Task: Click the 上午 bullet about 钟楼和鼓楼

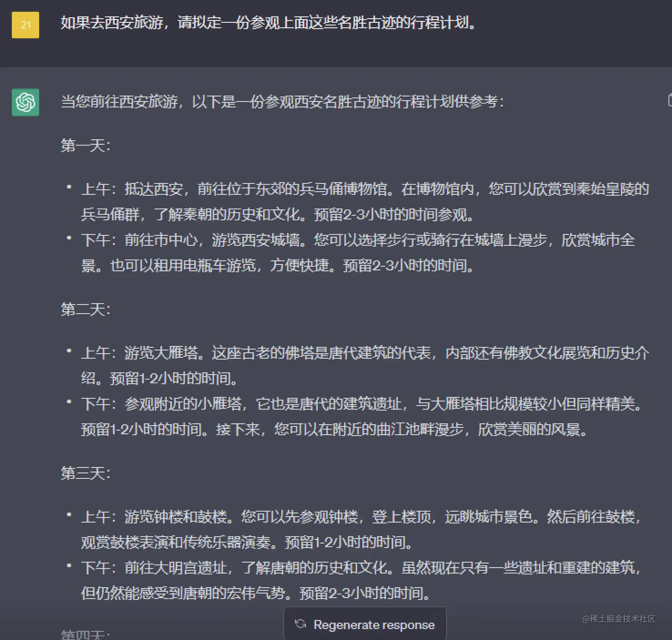Action: click(361, 529)
